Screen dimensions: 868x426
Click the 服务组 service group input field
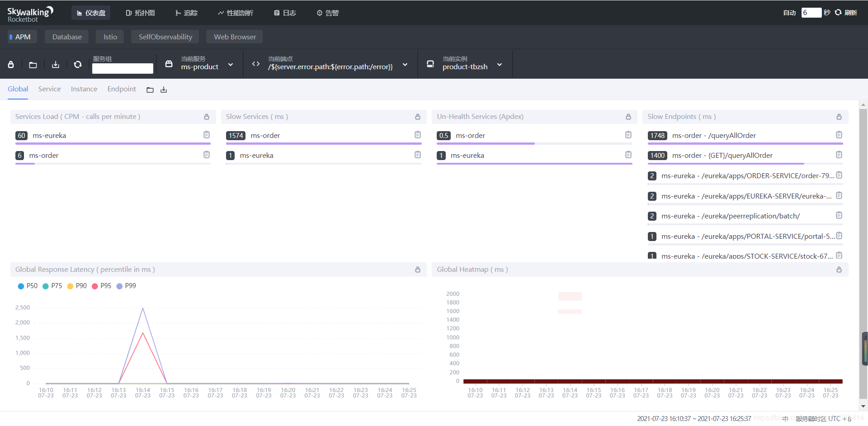click(123, 68)
